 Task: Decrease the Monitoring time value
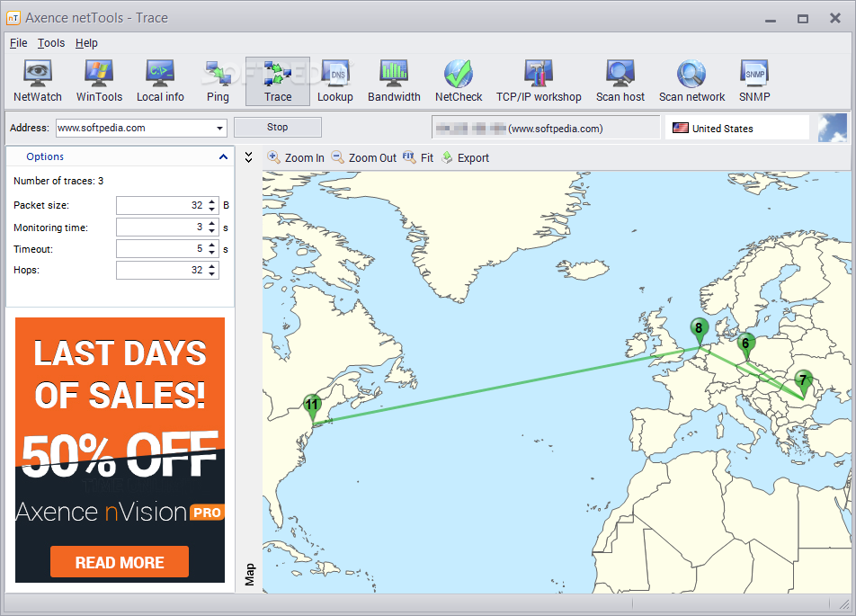(x=212, y=231)
